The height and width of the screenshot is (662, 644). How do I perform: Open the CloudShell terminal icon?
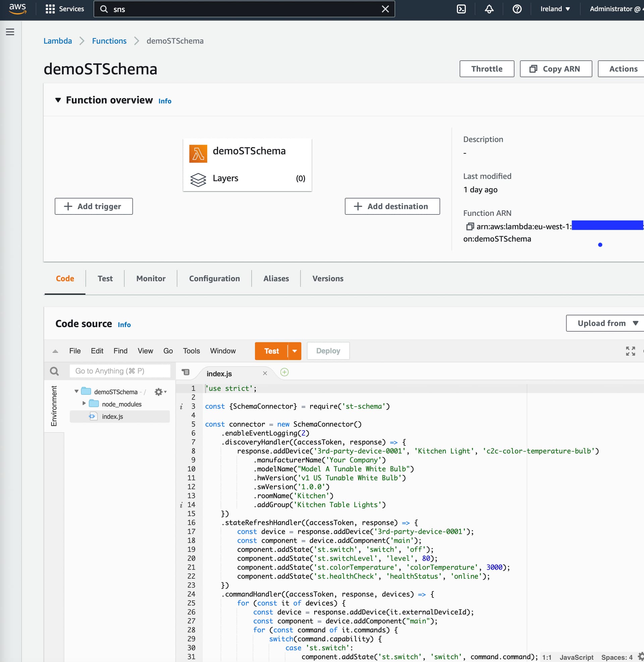(x=461, y=9)
